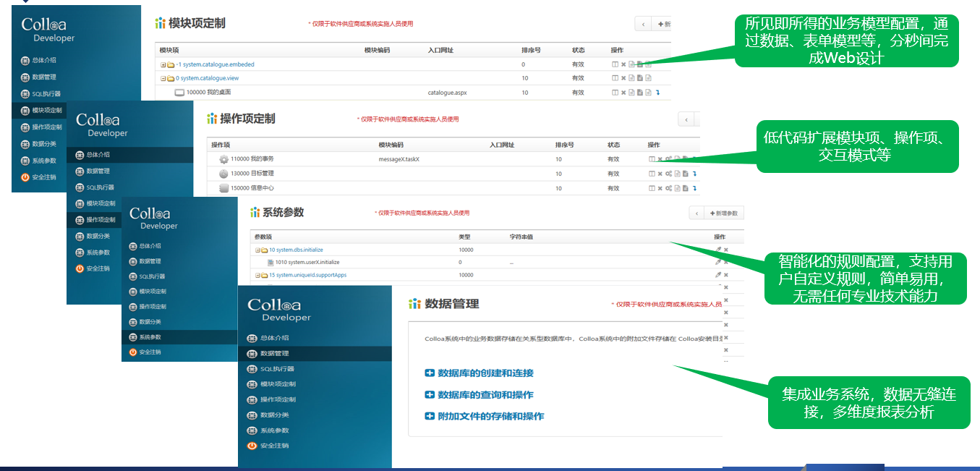The height and width of the screenshot is (471, 980).
Task: Delete the -1 system.catalogue.embeded row
Action: pos(623,64)
